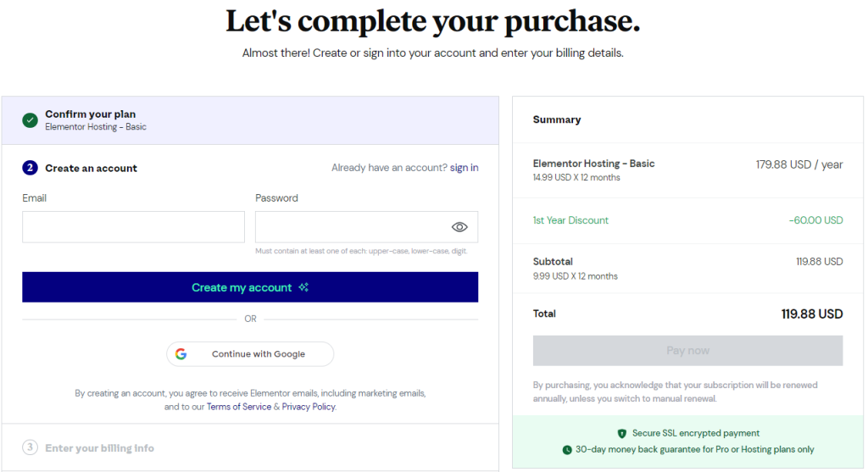
Task: Select the Create an account heading
Action: click(x=91, y=169)
